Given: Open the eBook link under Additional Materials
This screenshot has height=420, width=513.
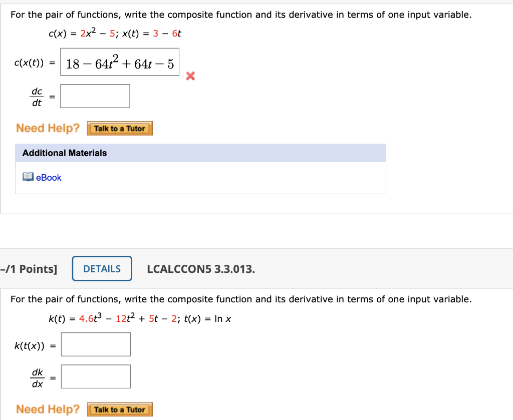Looking at the screenshot, I should tap(47, 177).
